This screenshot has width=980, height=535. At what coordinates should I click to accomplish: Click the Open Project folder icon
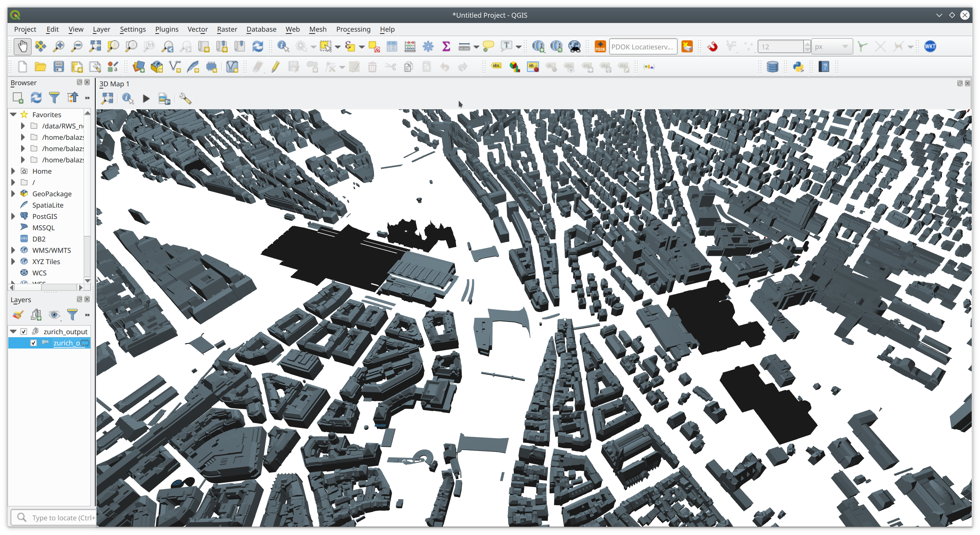click(40, 67)
